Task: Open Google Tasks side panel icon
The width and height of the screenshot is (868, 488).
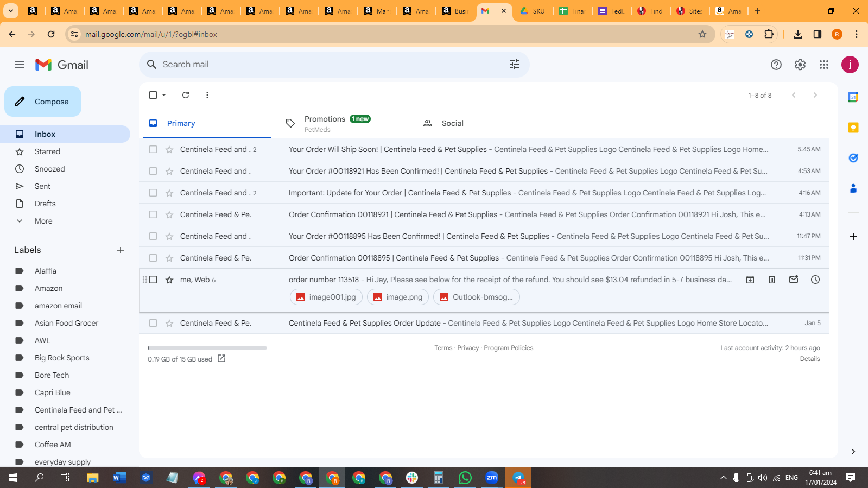Action: point(853,158)
